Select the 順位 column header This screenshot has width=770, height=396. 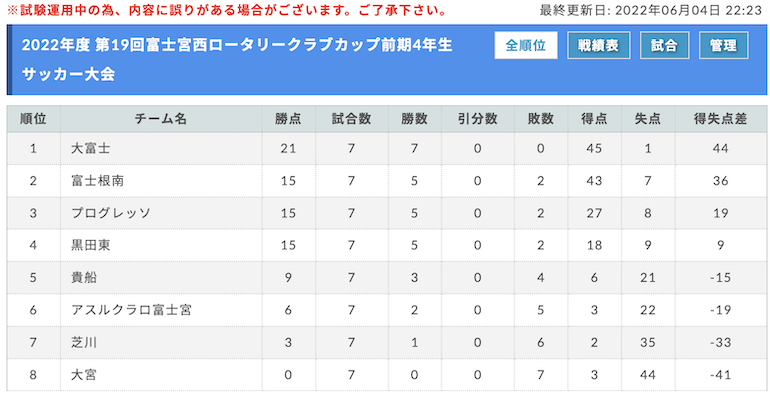(x=33, y=119)
